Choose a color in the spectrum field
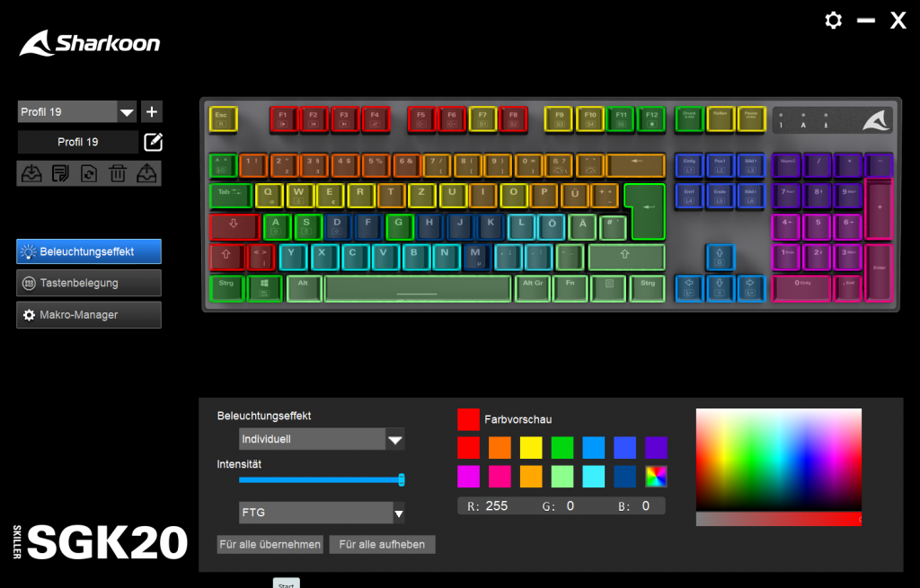 pyautogui.click(x=779, y=459)
